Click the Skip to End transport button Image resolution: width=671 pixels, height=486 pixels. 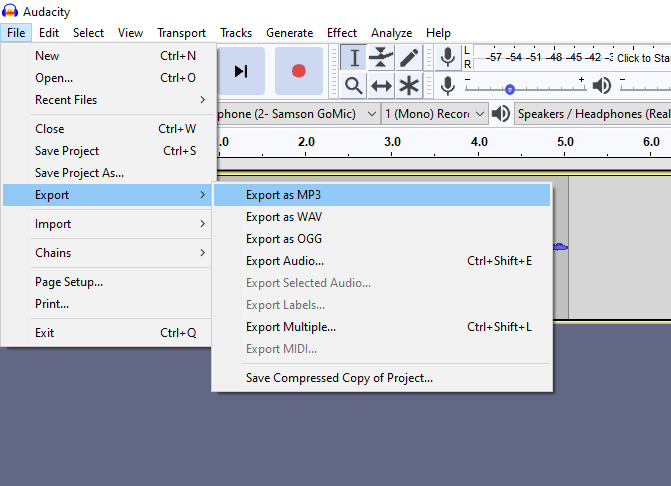(241, 71)
